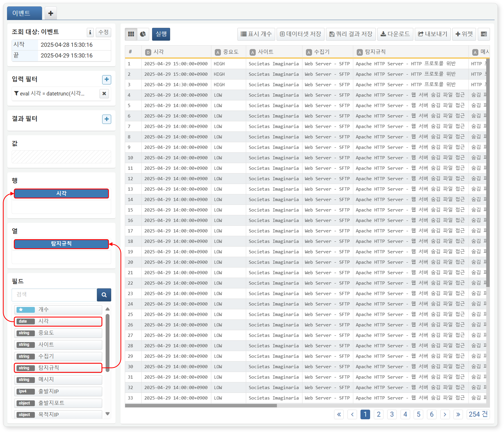The height and width of the screenshot is (433, 504).
Task: Run the query with 실행 button
Action: pos(161,34)
